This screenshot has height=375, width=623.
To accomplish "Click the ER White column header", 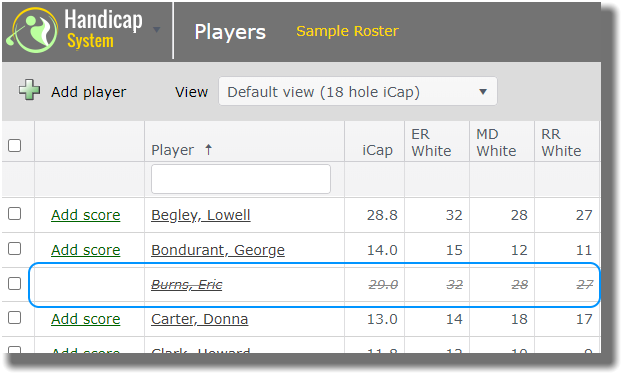I will [x=431, y=142].
